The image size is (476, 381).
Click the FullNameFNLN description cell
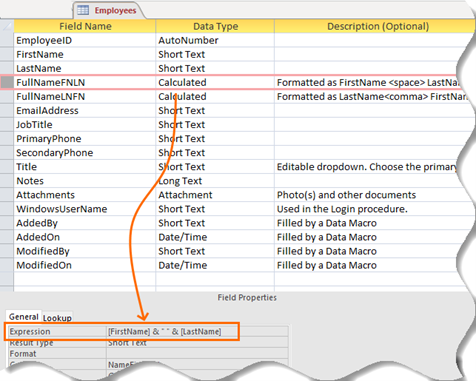tap(367, 82)
